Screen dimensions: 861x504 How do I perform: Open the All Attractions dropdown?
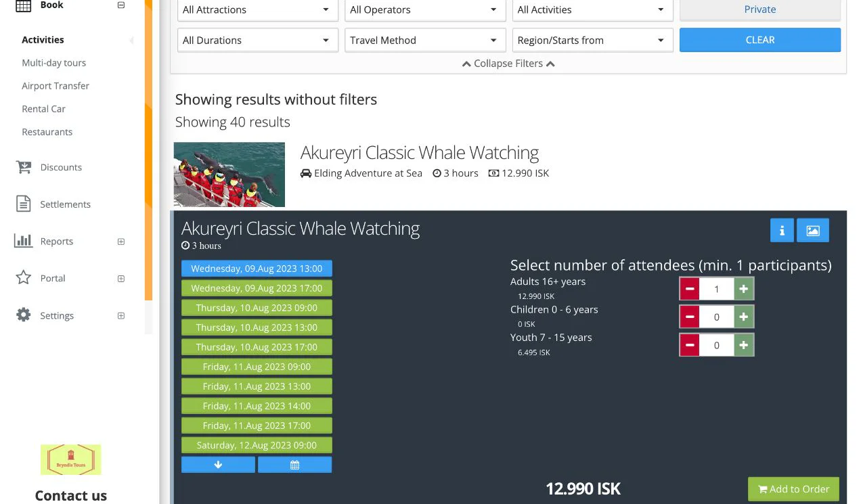(x=257, y=9)
